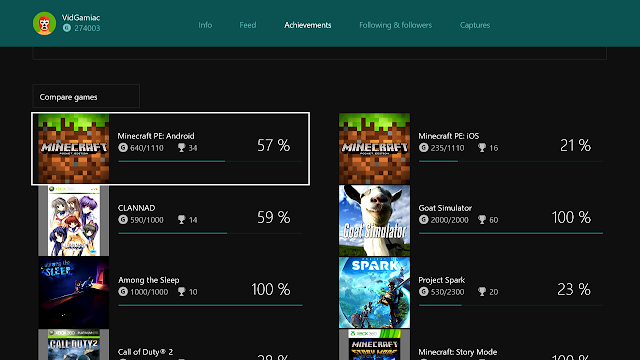Click trophy icon next to 10
640x360 pixels.
click(x=182, y=291)
